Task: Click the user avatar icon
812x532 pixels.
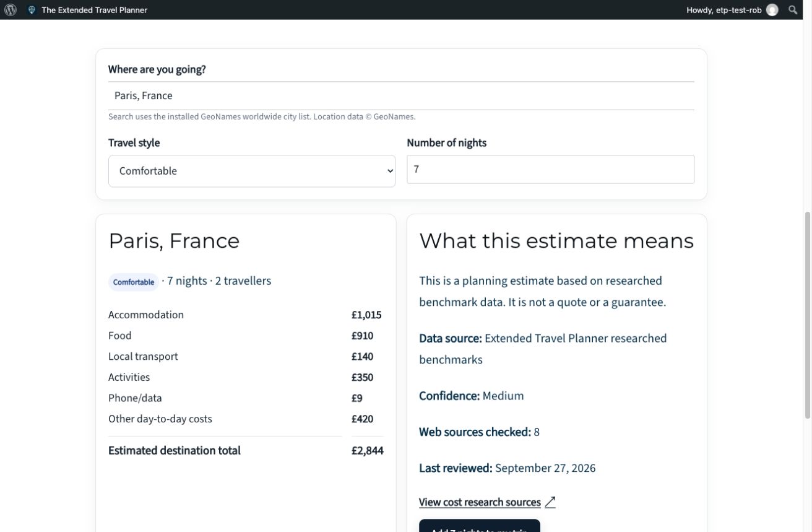Action: pyautogui.click(x=772, y=10)
